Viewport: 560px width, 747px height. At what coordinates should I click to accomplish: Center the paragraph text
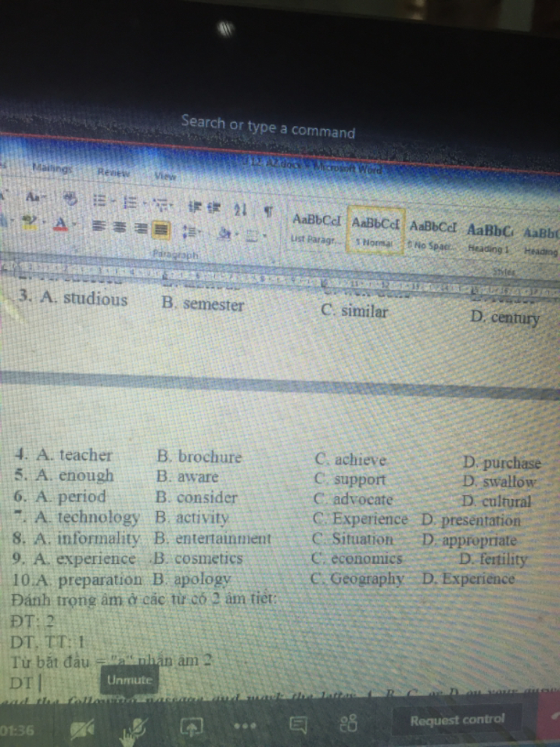coord(119,227)
